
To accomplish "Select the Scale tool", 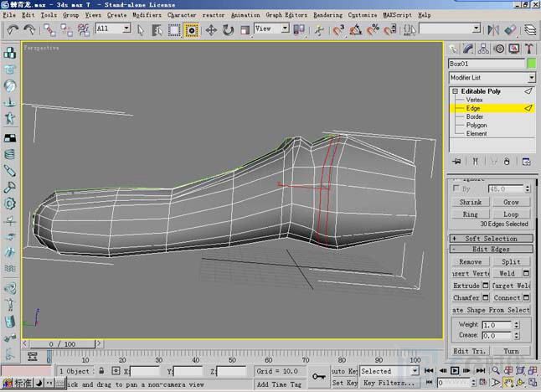I will [x=245, y=30].
